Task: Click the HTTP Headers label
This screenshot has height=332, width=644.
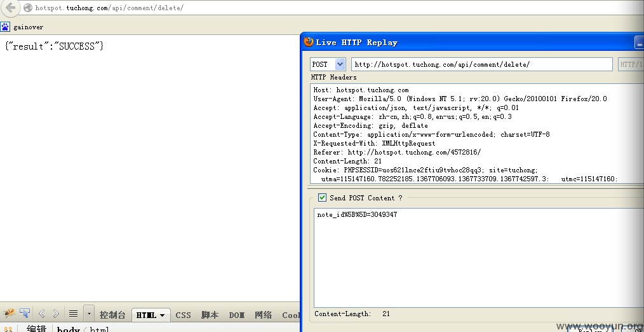Action: [x=334, y=77]
